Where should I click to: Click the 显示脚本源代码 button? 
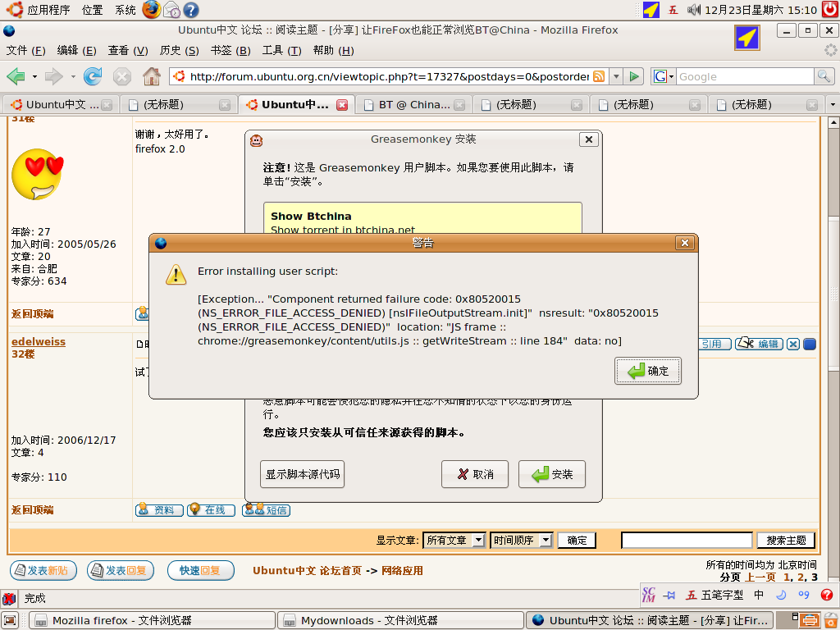302,474
